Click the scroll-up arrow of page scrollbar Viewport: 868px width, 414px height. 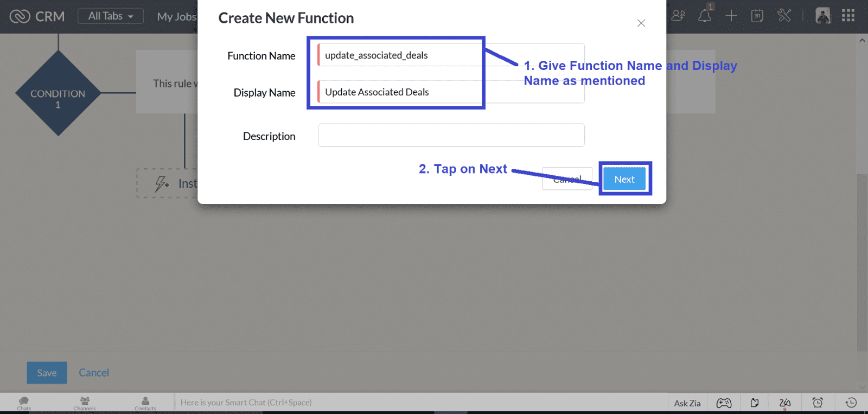coord(862,40)
